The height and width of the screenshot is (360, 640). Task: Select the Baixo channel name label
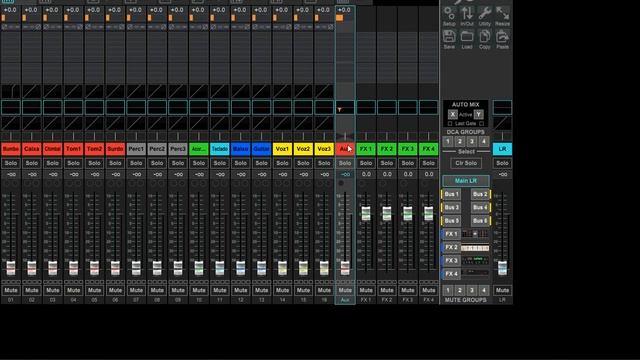coord(240,149)
